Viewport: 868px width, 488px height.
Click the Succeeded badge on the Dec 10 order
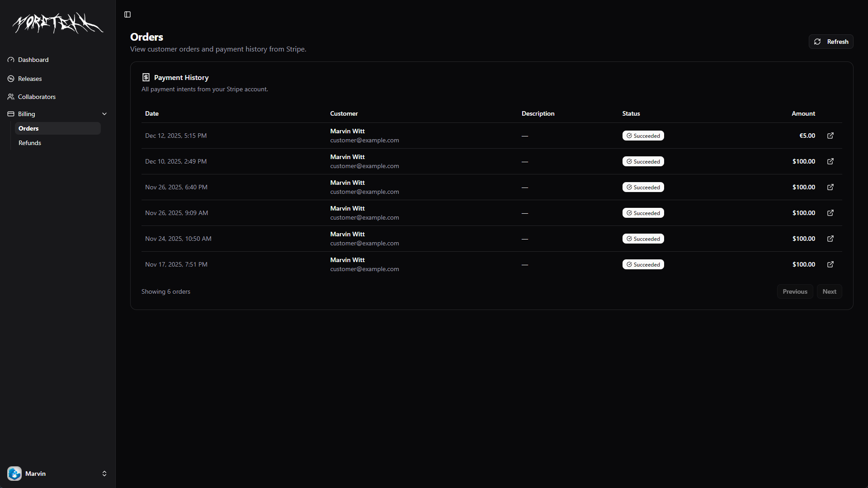point(643,161)
